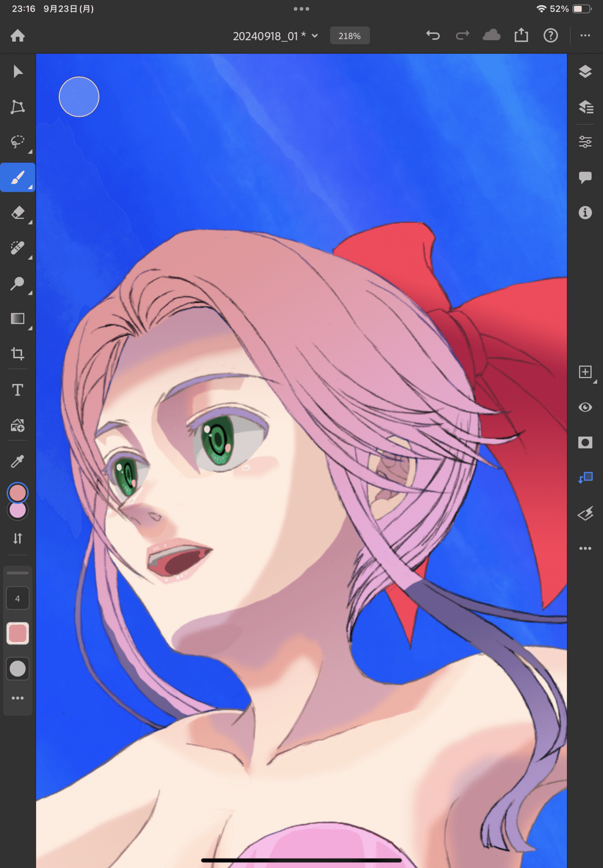Open layer actions ellipsis at right

(585, 548)
